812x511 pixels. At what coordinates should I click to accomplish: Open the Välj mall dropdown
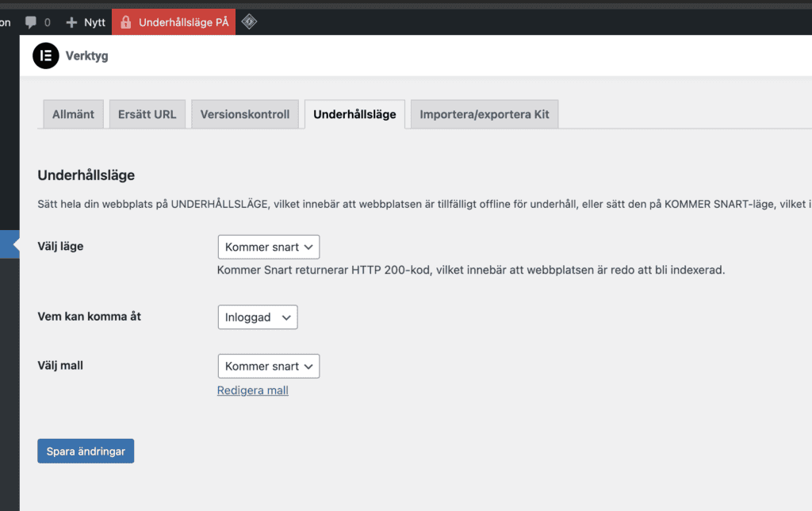click(x=269, y=367)
